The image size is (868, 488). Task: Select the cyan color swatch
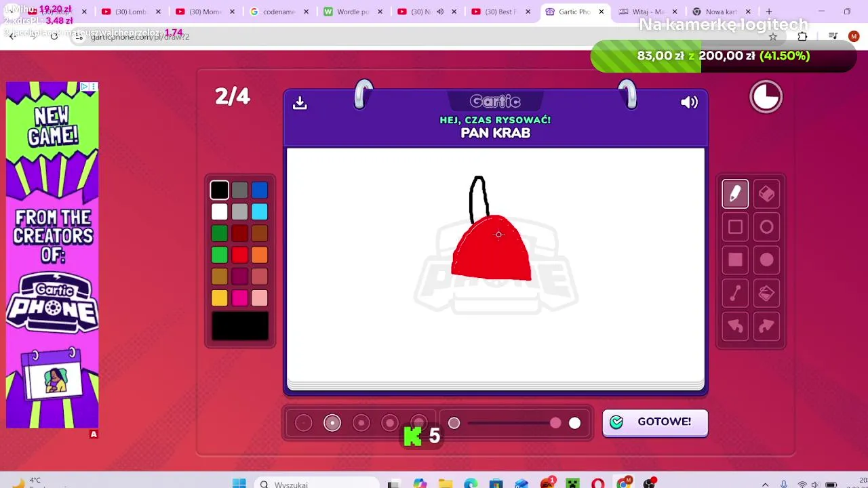260,212
